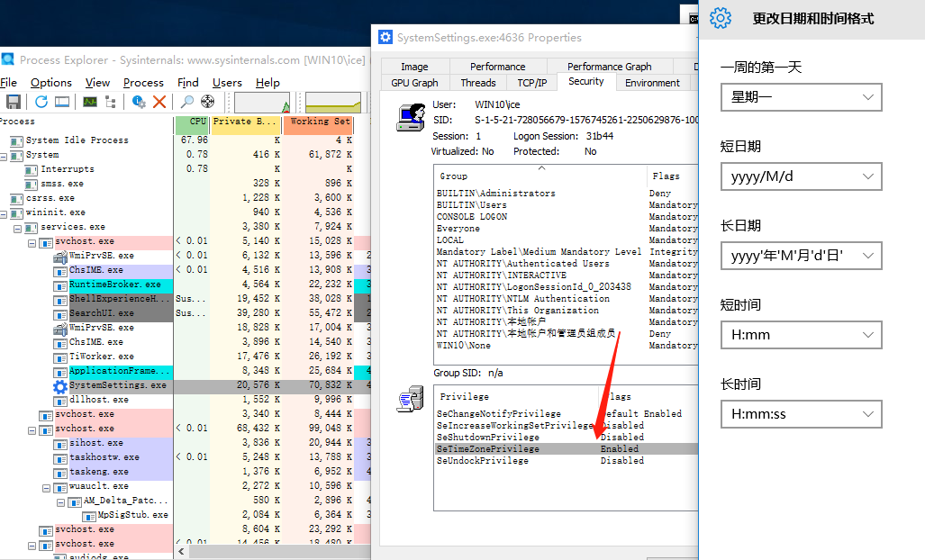Click the Find Handle magnifier icon
The width and height of the screenshot is (925, 560).
pos(187,102)
